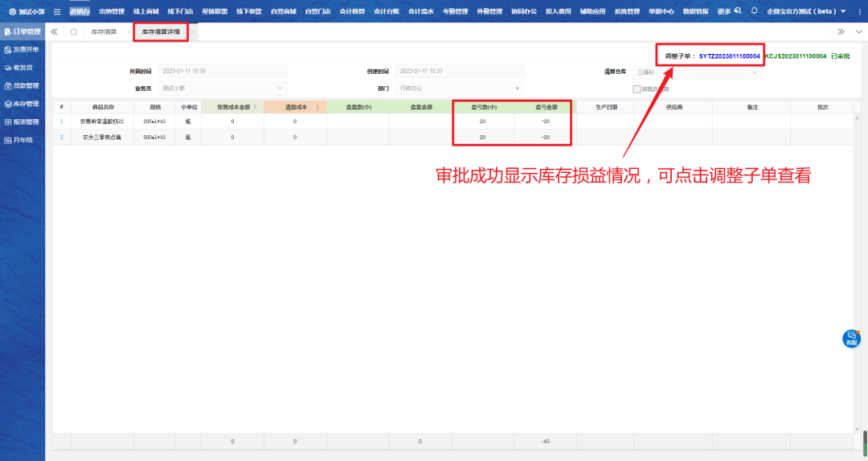Open the tab list chevron dropdown
The width and height of the screenshot is (868, 461).
pos(858,31)
